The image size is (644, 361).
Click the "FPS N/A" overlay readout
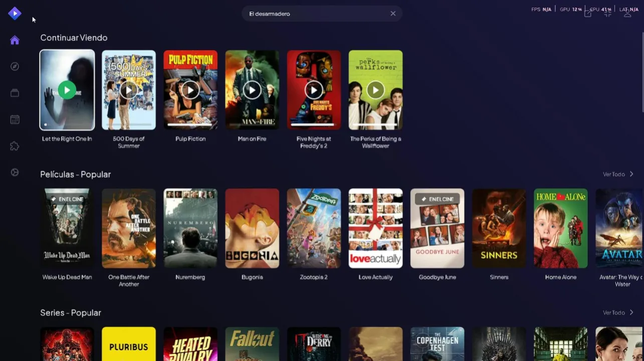point(541,10)
